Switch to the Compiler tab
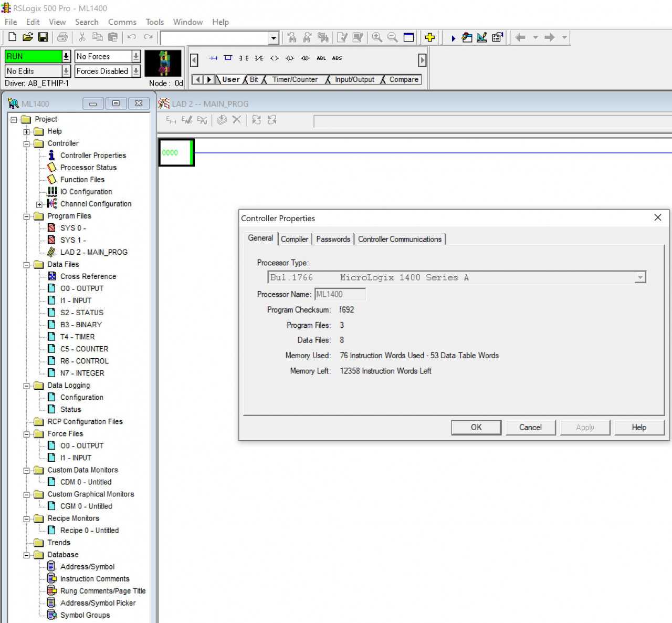Viewport: 672px width, 623px height. click(x=295, y=239)
